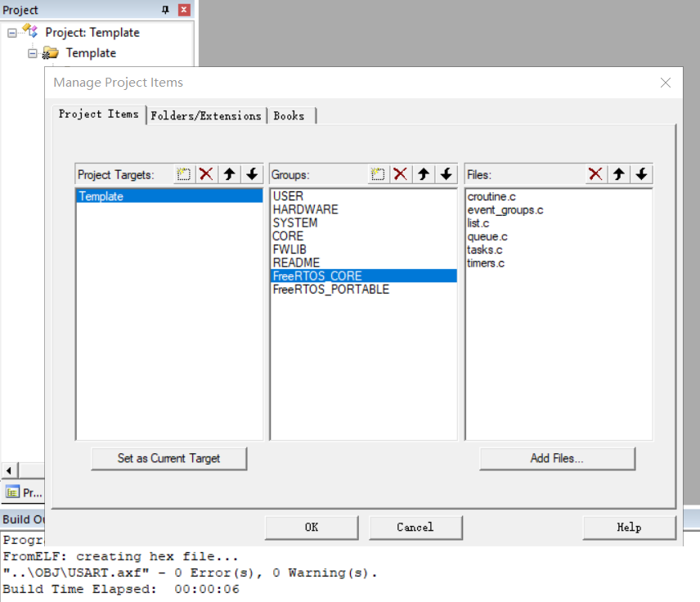The width and height of the screenshot is (700, 602).
Task: Click the Build Output panel title
Action: 23,519
